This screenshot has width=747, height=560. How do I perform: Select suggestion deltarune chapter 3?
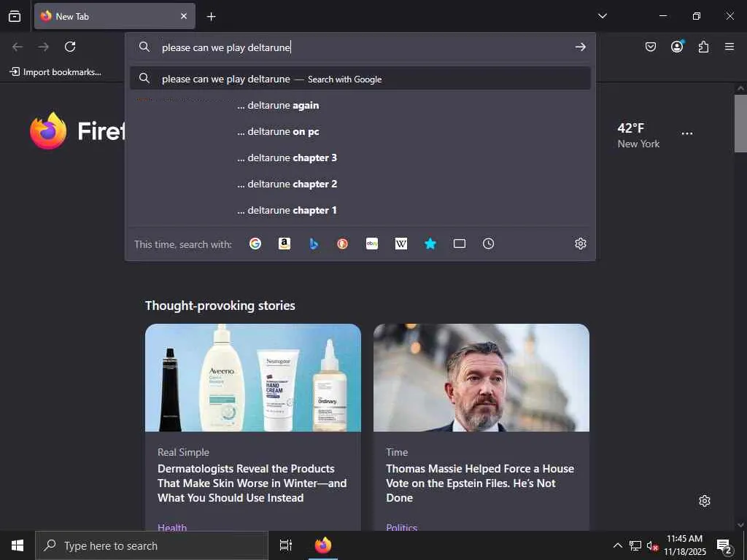360,157
